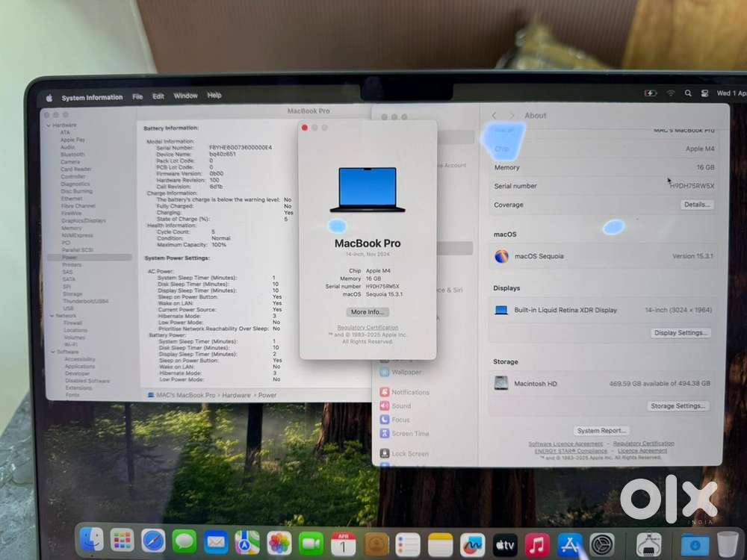Launch App Store from the dock
The height and width of the screenshot is (560, 747).
coord(569,545)
